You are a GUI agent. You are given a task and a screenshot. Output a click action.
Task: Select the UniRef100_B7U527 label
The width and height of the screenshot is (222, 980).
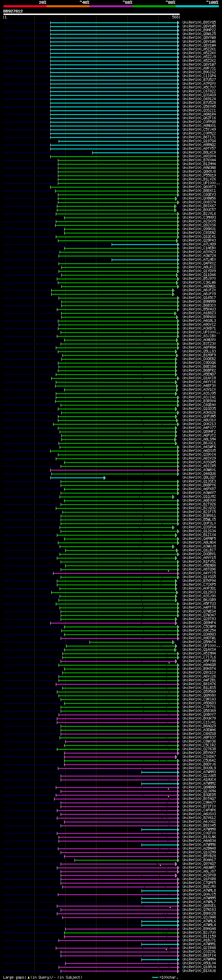pyautogui.click(x=199, y=80)
